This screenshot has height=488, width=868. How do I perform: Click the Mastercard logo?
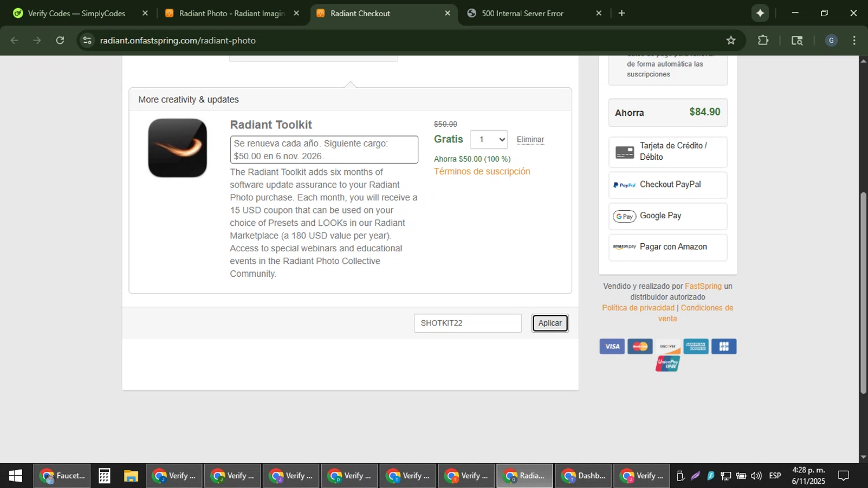pos(640,347)
